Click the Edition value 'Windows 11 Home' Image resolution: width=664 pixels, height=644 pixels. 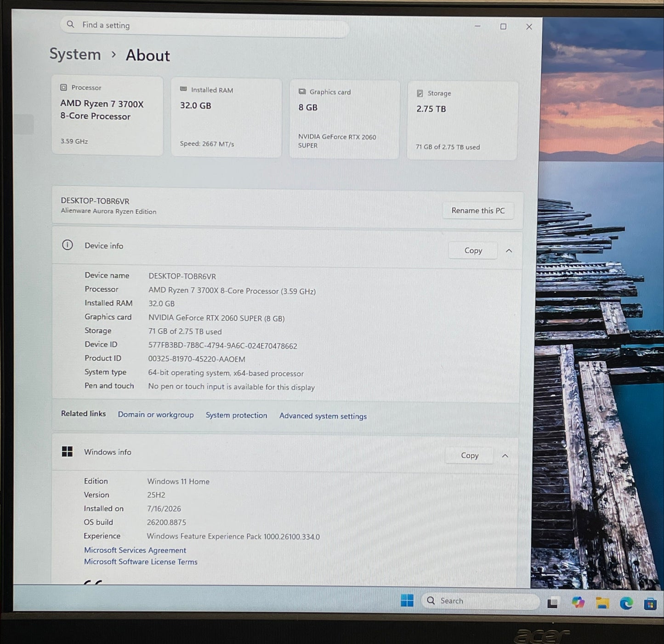coord(178,481)
